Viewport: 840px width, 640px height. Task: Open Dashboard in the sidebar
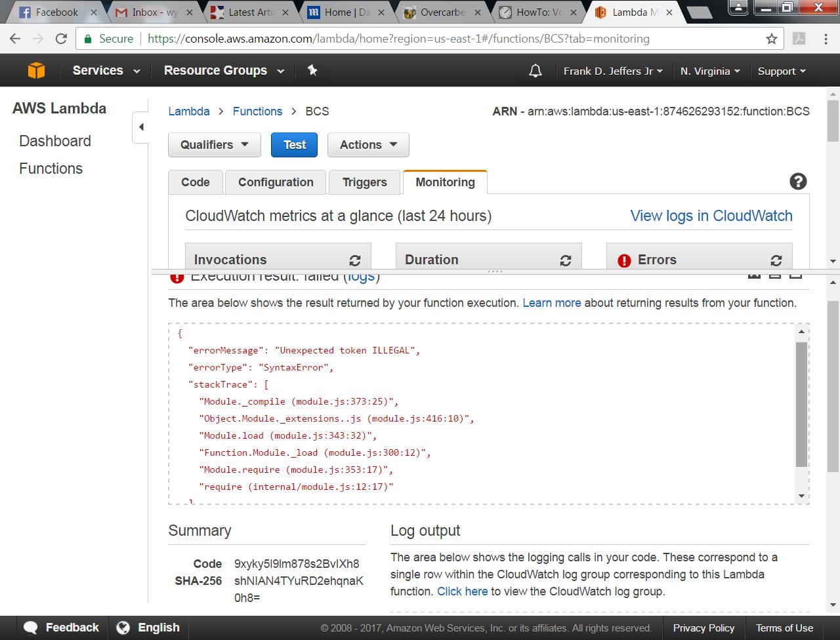pyautogui.click(x=55, y=141)
